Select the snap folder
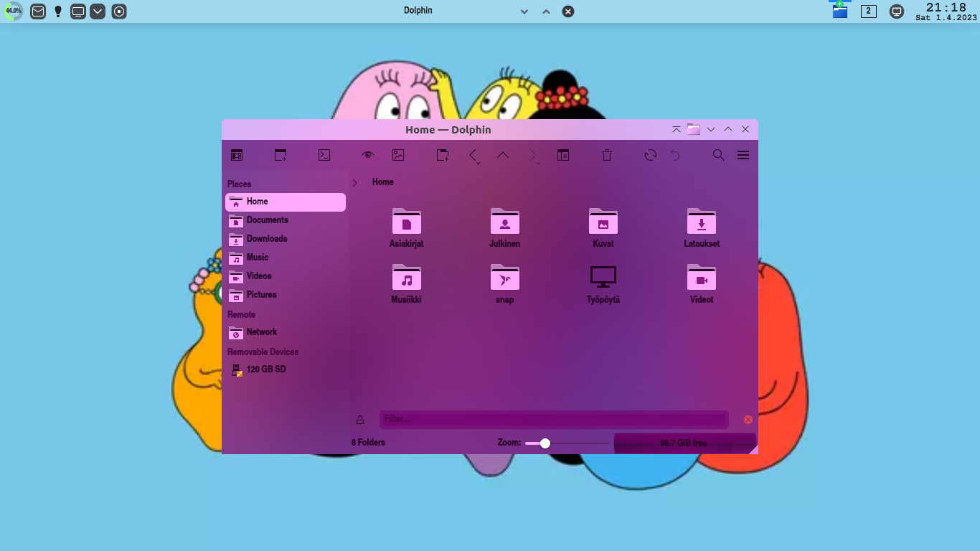 coord(505,284)
